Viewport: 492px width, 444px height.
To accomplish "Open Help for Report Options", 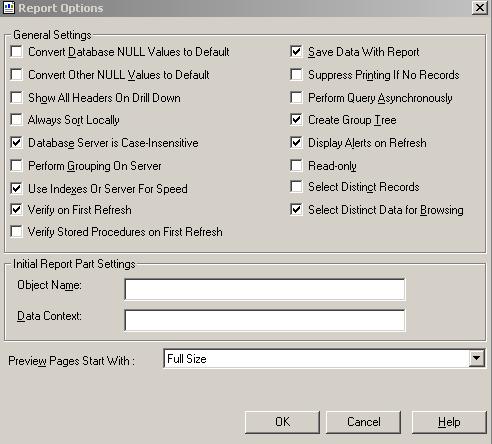I will click(449, 422).
